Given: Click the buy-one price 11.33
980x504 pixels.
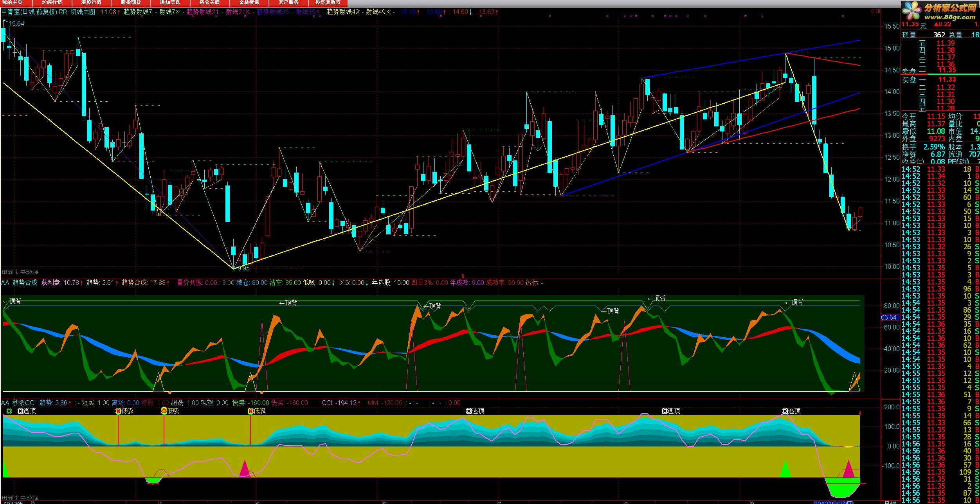Looking at the screenshot, I should pos(947,79).
